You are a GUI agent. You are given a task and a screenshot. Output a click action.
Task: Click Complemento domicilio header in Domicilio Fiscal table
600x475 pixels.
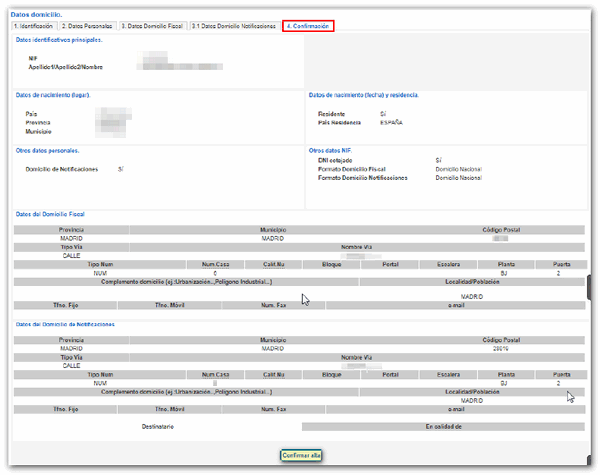[186, 282]
